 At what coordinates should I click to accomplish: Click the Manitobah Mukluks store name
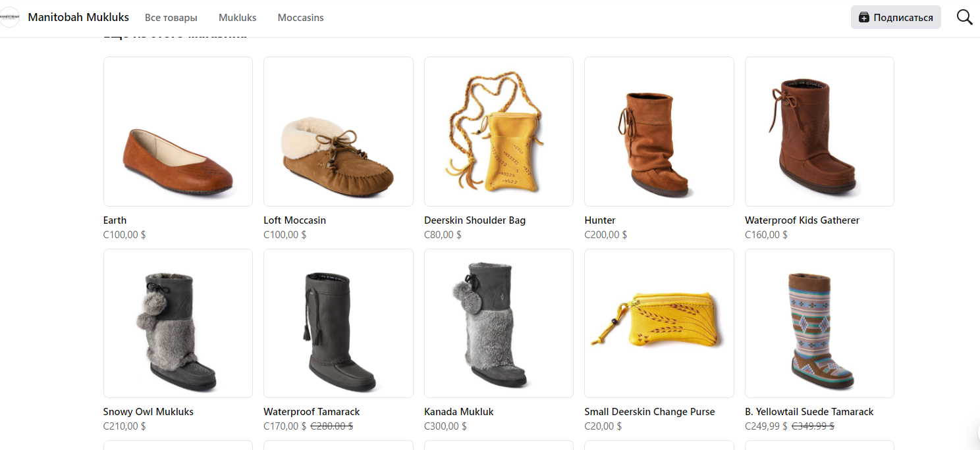pyautogui.click(x=78, y=18)
